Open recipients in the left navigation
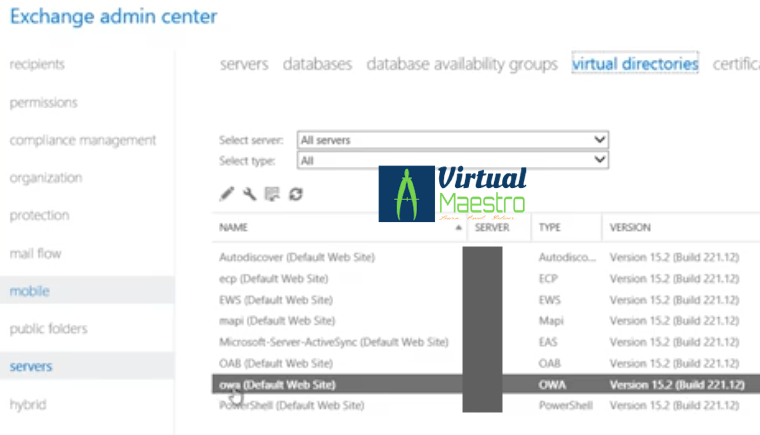This screenshot has height=435, width=760. click(37, 64)
